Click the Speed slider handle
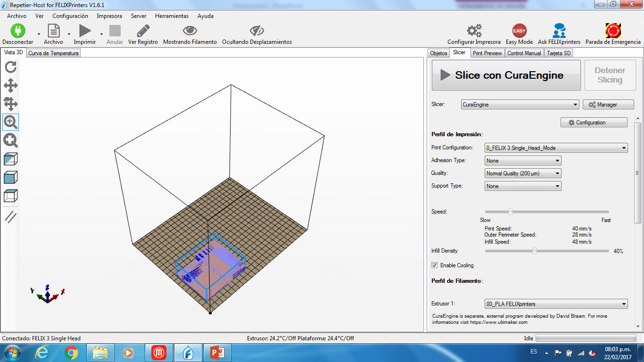Viewport: 644px width, 362px height. coord(510,212)
